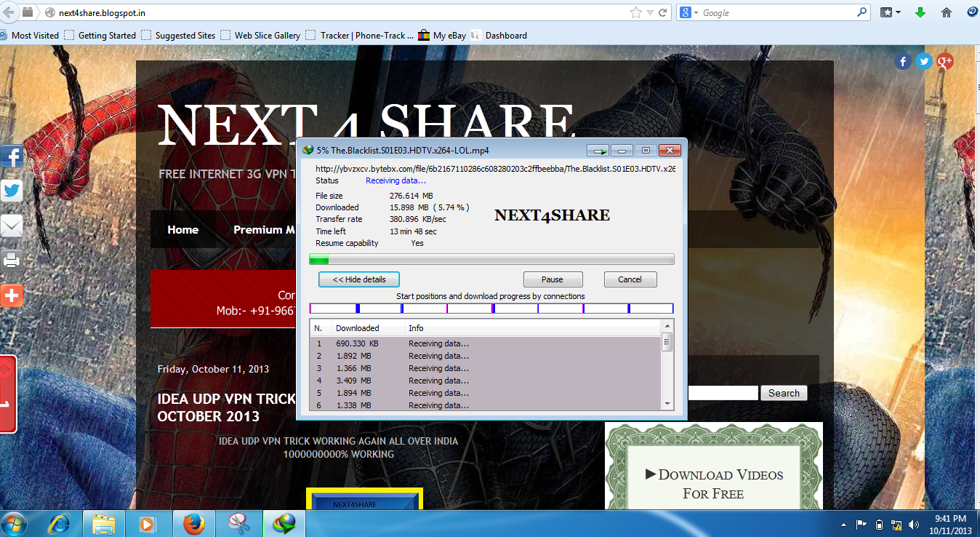Reload the page with the refresh icon

point(662,12)
